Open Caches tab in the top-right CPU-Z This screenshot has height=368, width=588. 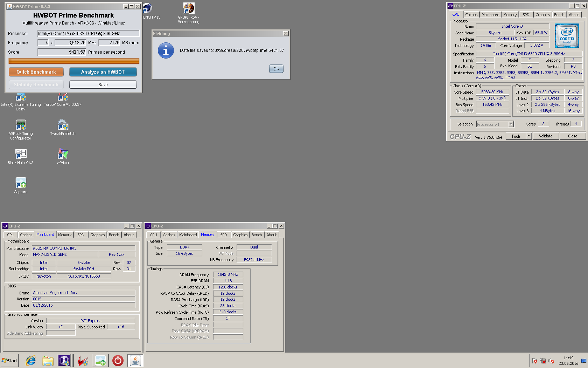click(471, 15)
